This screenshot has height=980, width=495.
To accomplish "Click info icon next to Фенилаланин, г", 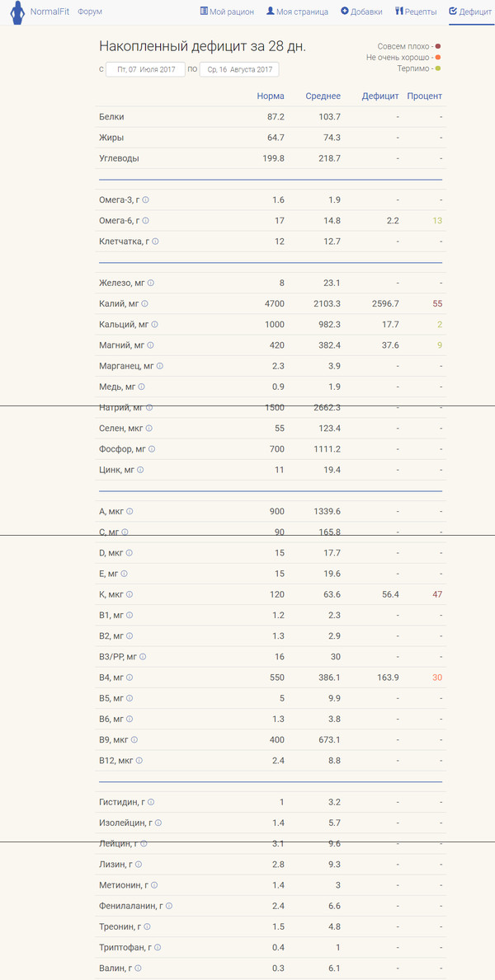I will click(169, 906).
